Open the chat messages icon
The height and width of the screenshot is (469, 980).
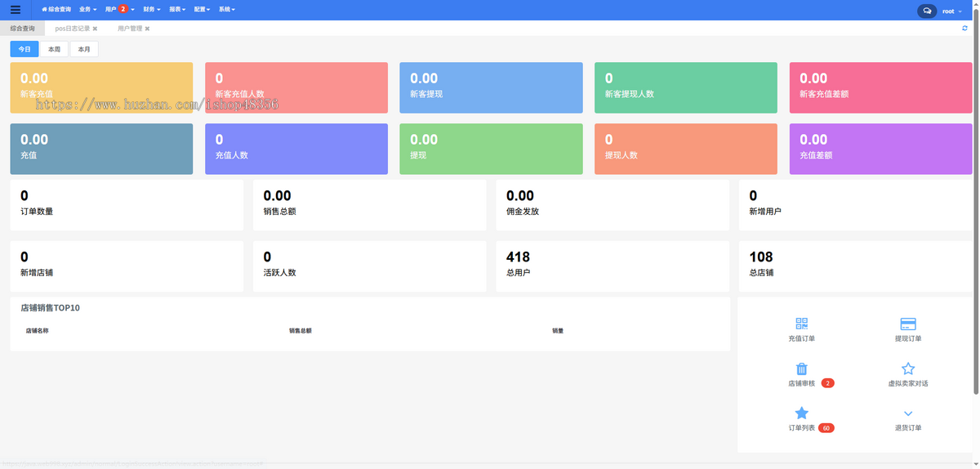pos(927,11)
